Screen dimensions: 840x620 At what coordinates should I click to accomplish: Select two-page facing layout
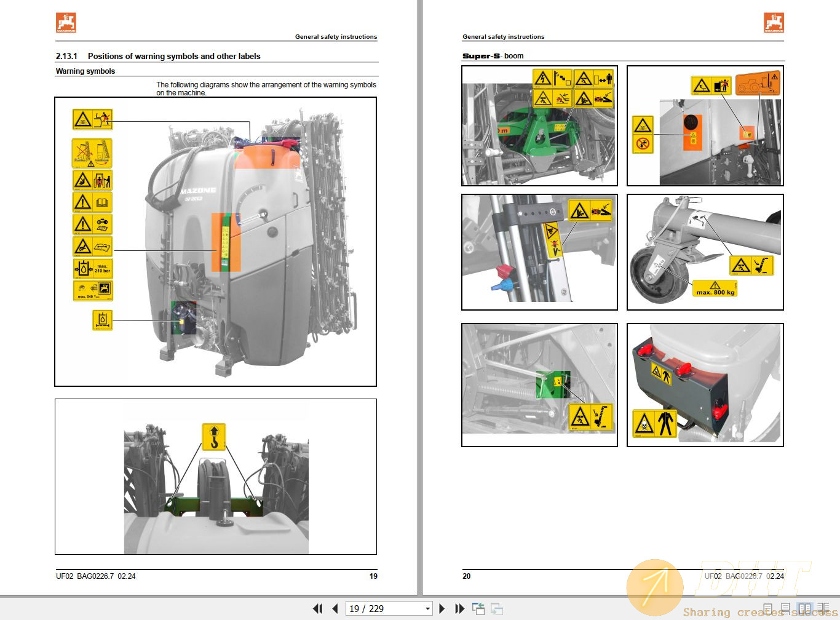click(804, 609)
